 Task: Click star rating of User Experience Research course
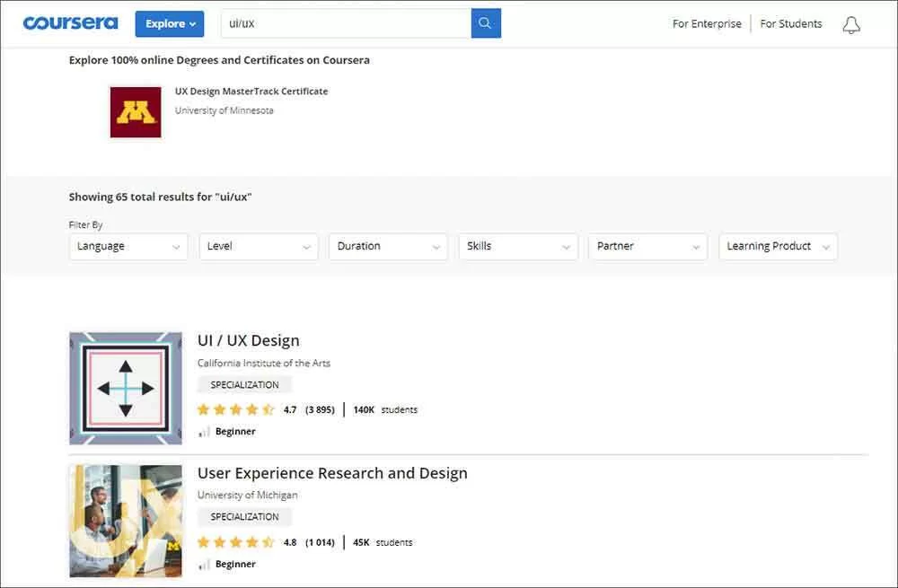(235, 542)
